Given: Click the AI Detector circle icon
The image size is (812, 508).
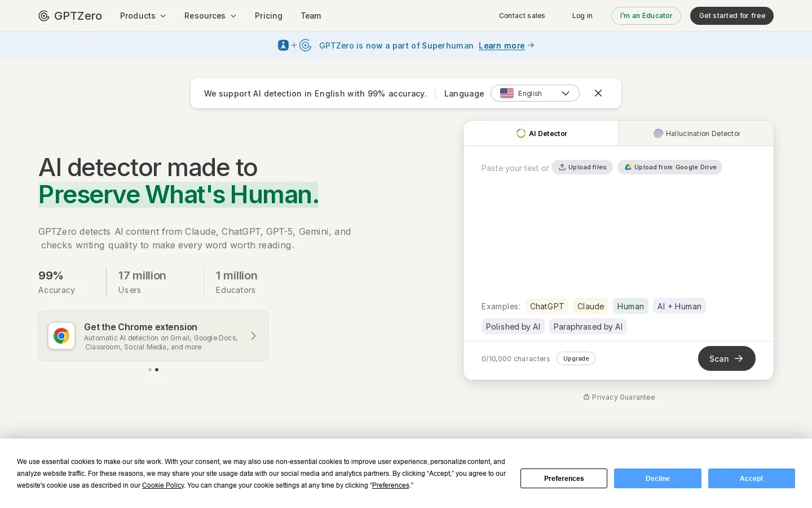Looking at the screenshot, I should pyautogui.click(x=521, y=133).
